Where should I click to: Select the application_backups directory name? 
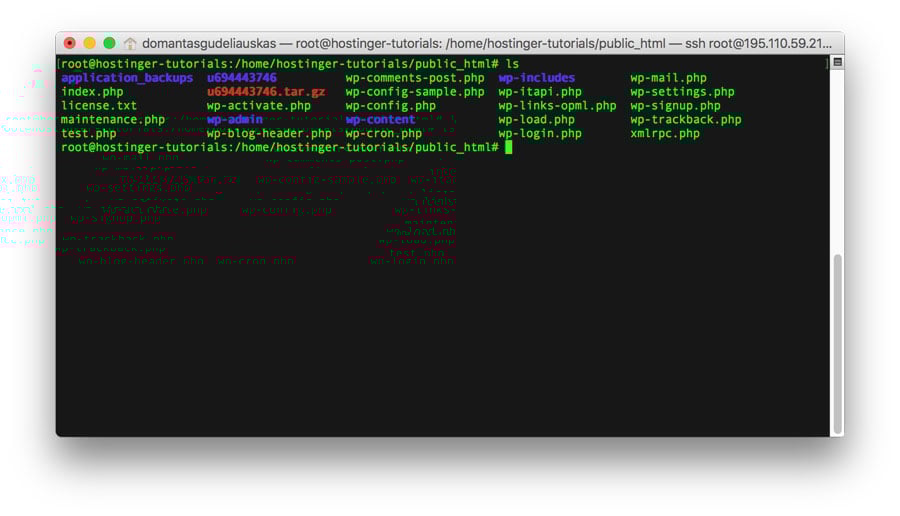pyautogui.click(x=127, y=78)
